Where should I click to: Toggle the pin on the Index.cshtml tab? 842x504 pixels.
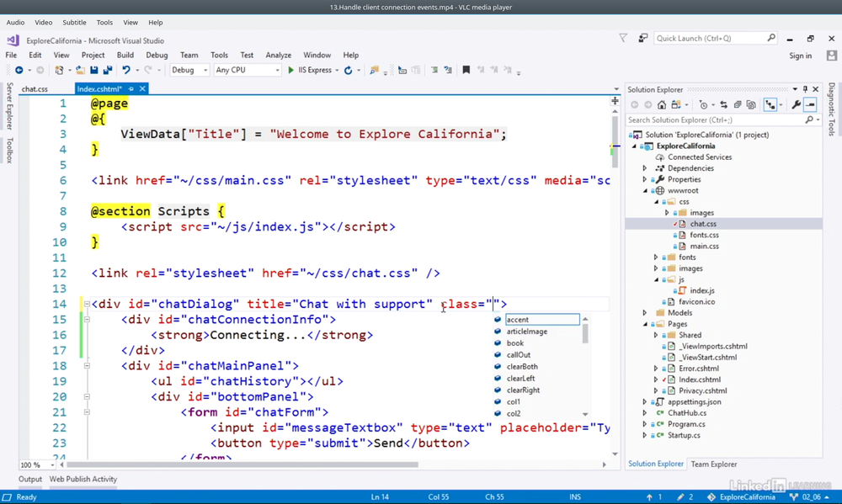[x=131, y=88]
